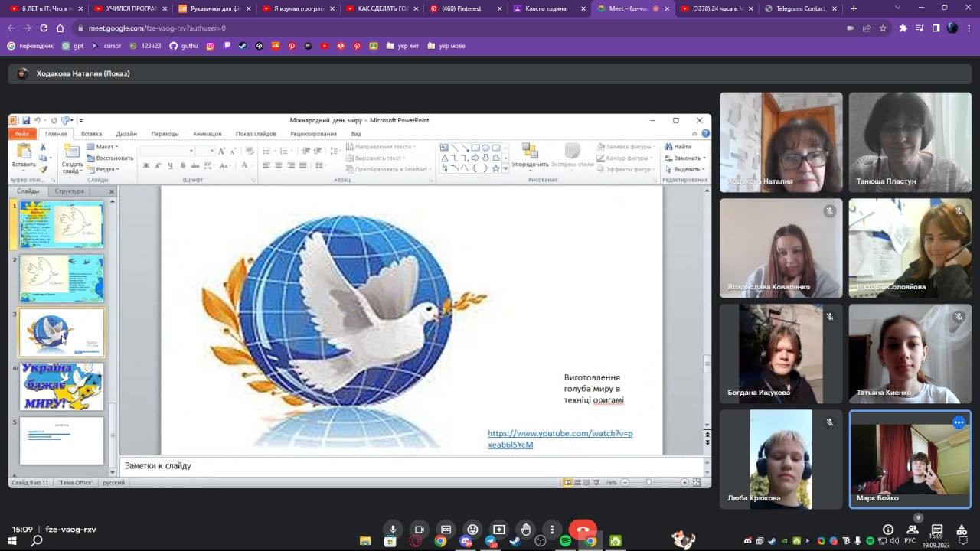
Task: Send a reaction with emoji button
Action: pos(472,530)
